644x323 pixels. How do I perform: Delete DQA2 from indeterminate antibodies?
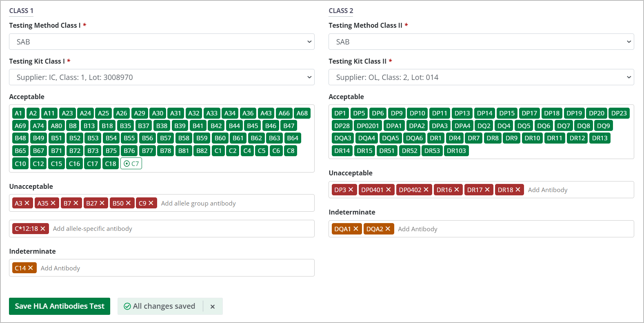(x=388, y=229)
